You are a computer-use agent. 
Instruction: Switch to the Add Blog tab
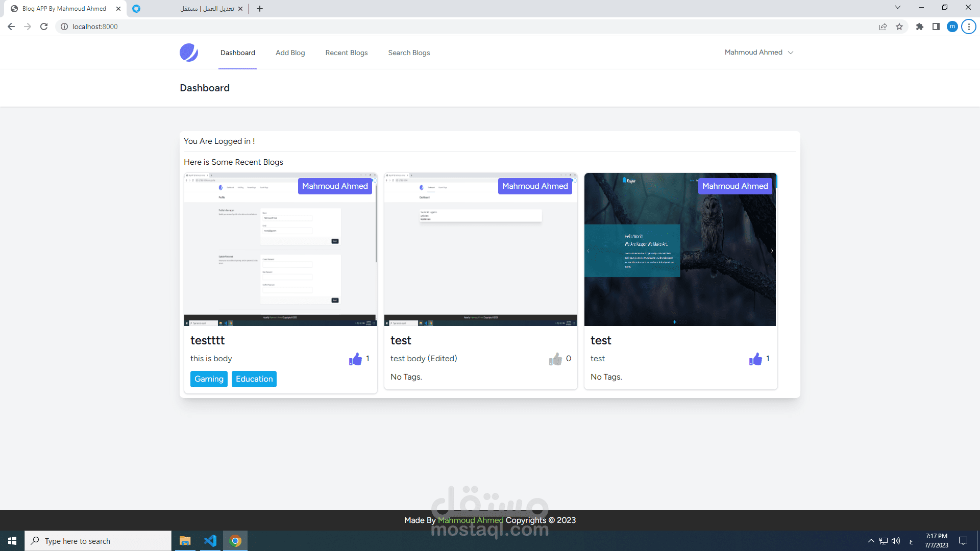(290, 53)
